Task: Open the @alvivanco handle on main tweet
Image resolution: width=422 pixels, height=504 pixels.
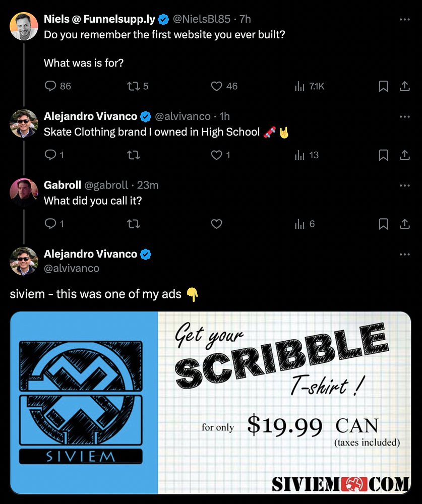Action: [72, 268]
